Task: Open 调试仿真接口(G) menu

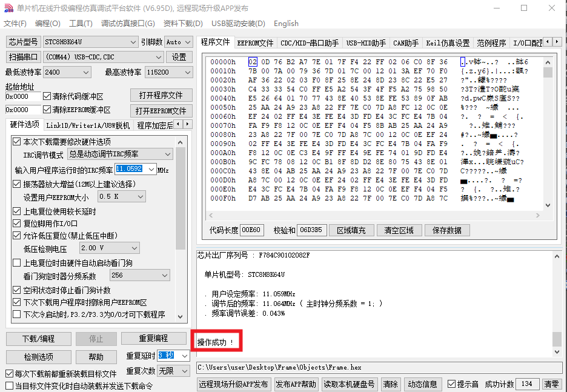Action: [128, 24]
